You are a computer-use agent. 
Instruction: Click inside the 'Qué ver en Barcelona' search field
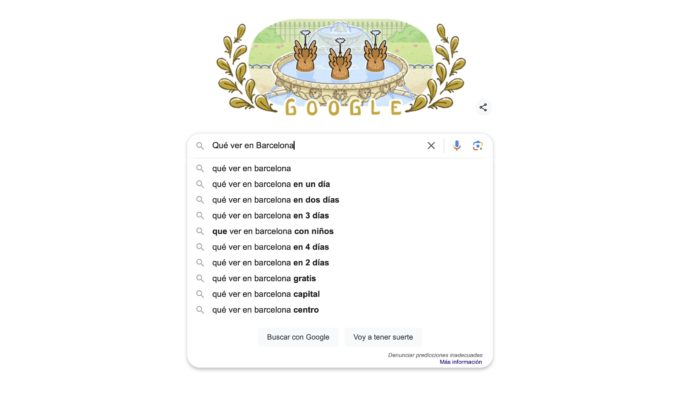coord(315,146)
